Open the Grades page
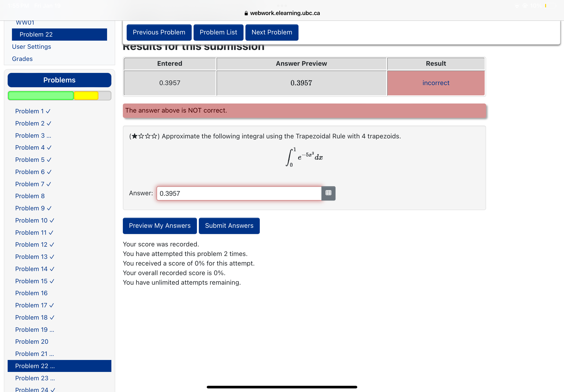The image size is (564, 392). click(22, 59)
